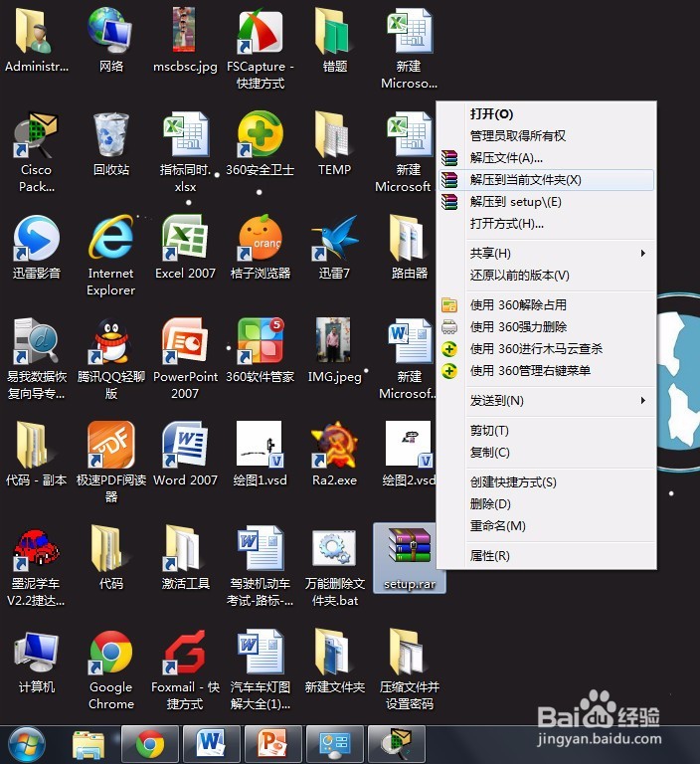This screenshot has width=700, height=764.
Task: Choose 打开(O) in context menu
Action: tap(546, 114)
